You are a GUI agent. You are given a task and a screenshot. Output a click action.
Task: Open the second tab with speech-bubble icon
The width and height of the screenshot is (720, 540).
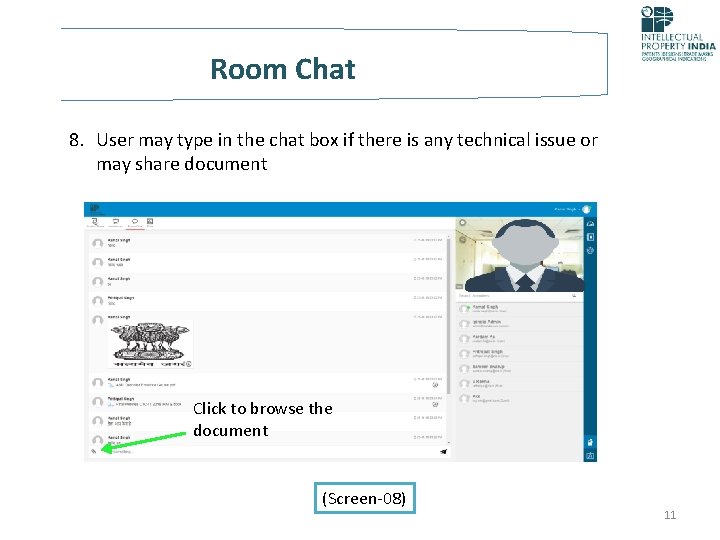pos(116,223)
